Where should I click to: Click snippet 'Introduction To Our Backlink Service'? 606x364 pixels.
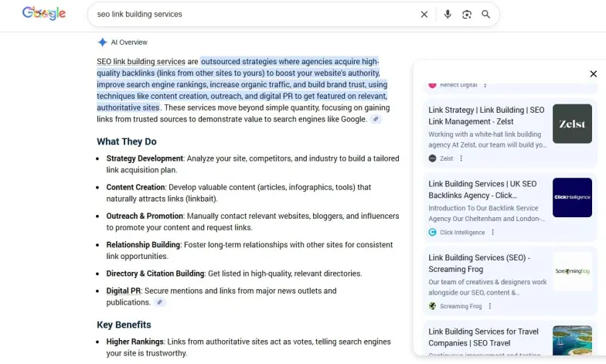click(x=483, y=209)
